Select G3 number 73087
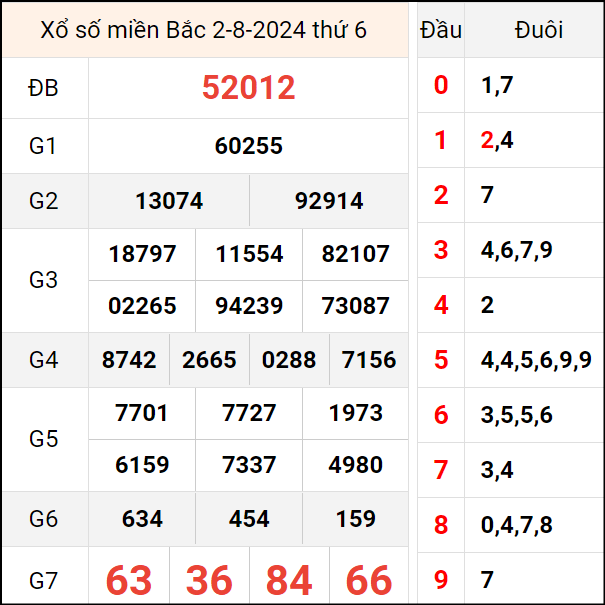 [x=356, y=306]
